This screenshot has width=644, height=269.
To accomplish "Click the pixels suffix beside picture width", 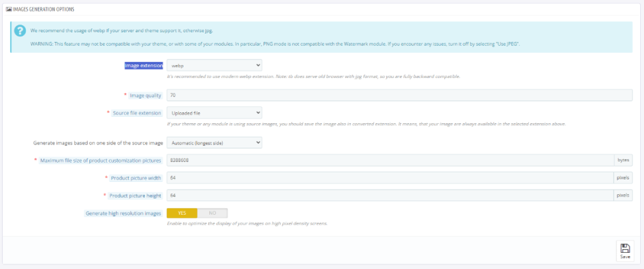I will 623,177.
